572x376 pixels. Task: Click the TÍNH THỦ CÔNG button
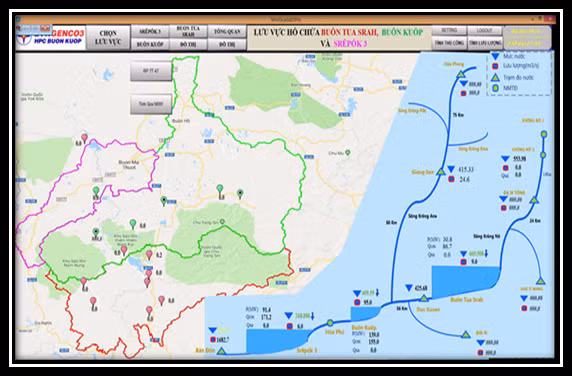pyautogui.click(x=449, y=43)
